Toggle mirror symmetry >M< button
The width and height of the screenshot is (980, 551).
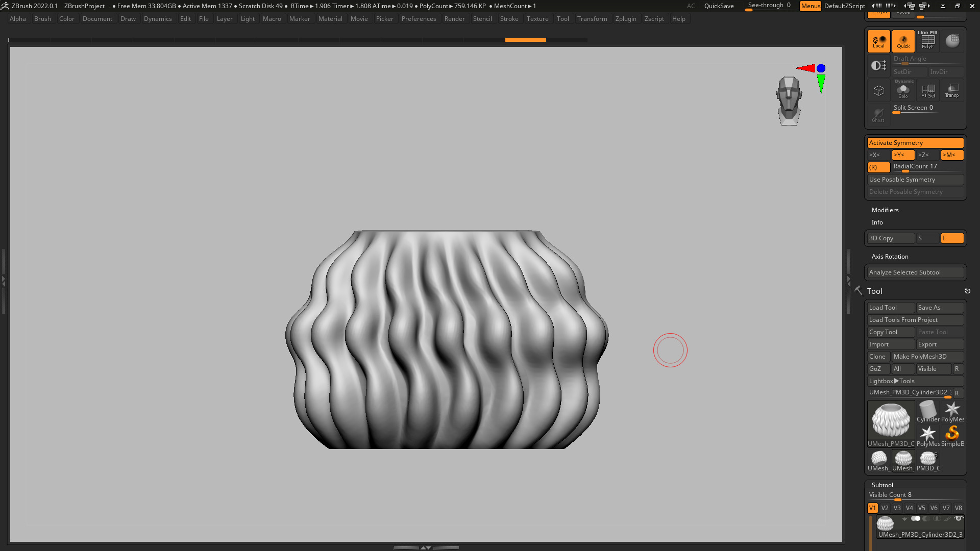coord(952,155)
